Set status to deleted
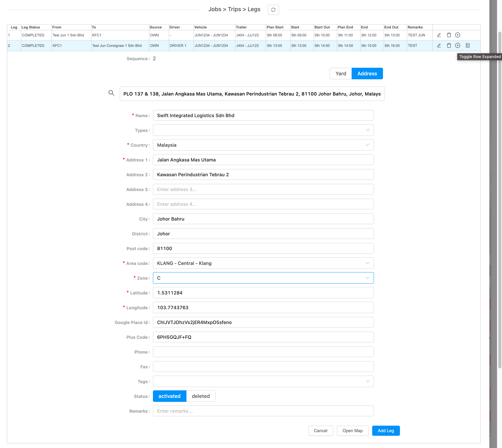Image resolution: width=502 pixels, height=448 pixels. click(x=201, y=396)
